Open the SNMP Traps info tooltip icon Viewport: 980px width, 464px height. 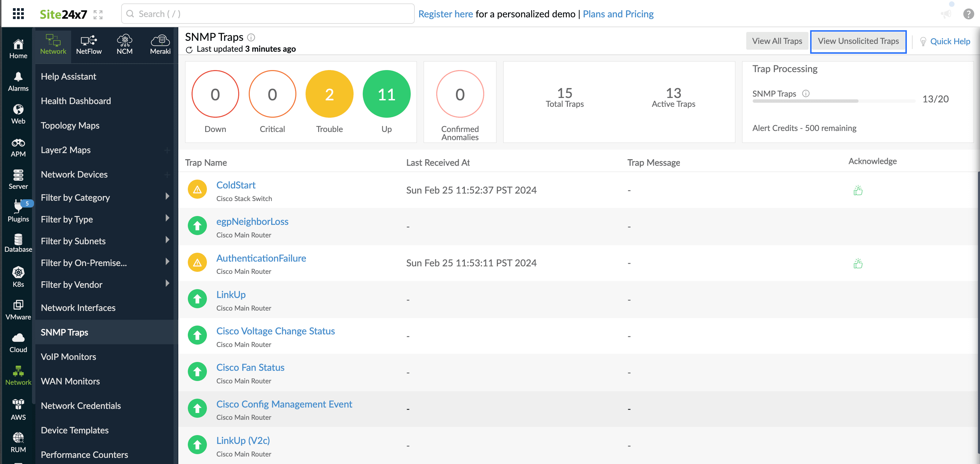pos(251,37)
